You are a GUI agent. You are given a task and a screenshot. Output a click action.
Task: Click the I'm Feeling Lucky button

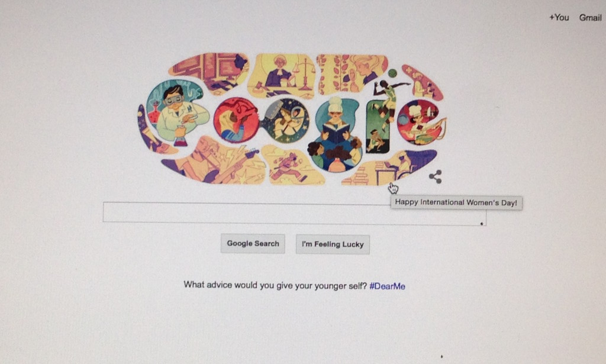point(333,244)
